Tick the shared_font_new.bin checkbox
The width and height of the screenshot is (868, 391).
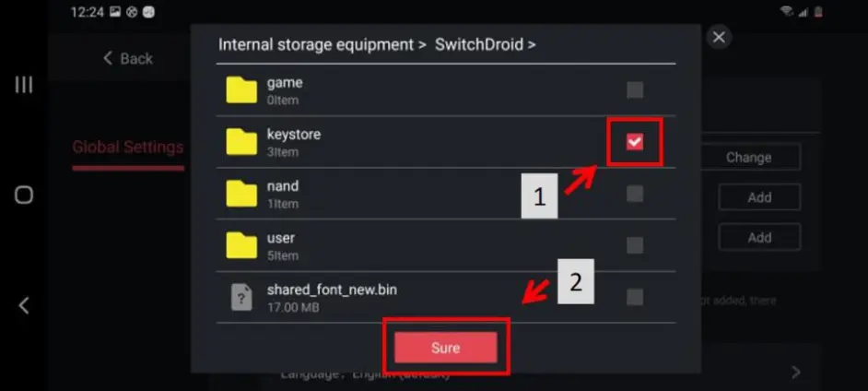point(634,297)
